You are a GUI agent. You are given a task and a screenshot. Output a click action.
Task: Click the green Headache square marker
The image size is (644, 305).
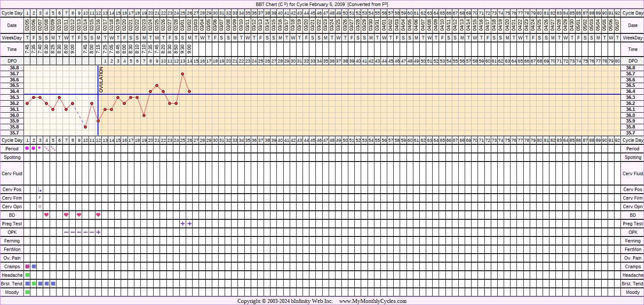(x=27, y=275)
